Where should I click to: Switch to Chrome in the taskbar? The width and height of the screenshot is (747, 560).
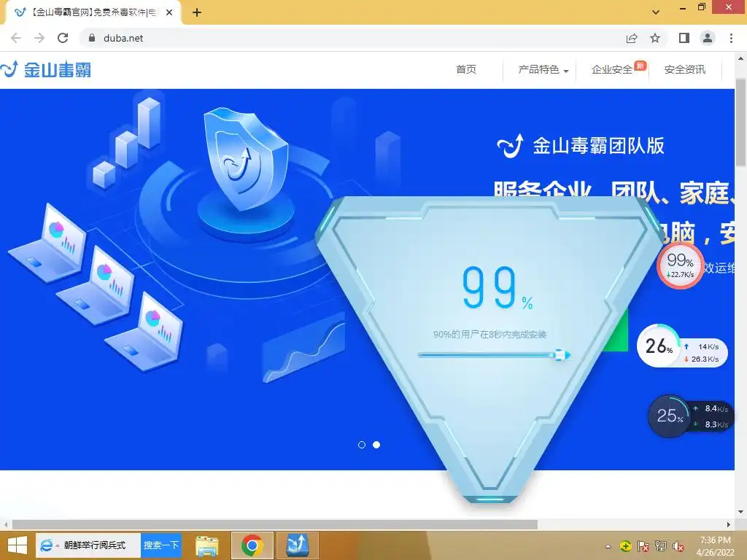tap(252, 545)
